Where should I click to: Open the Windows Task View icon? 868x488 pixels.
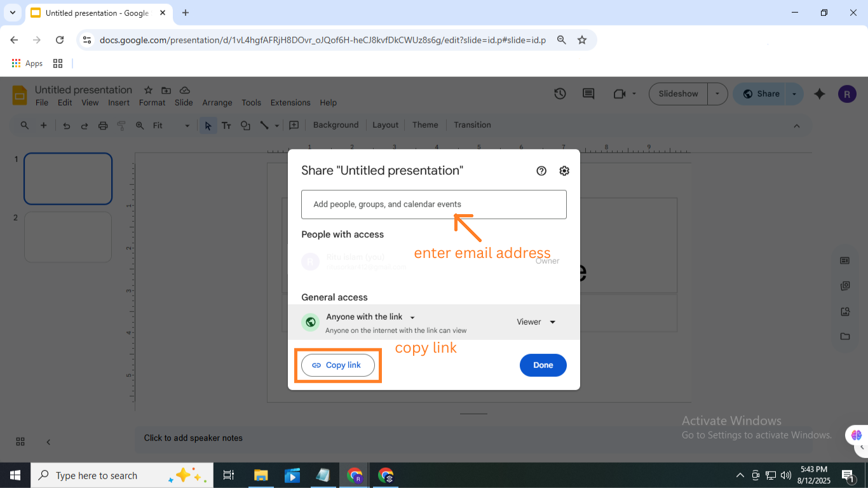point(229,475)
